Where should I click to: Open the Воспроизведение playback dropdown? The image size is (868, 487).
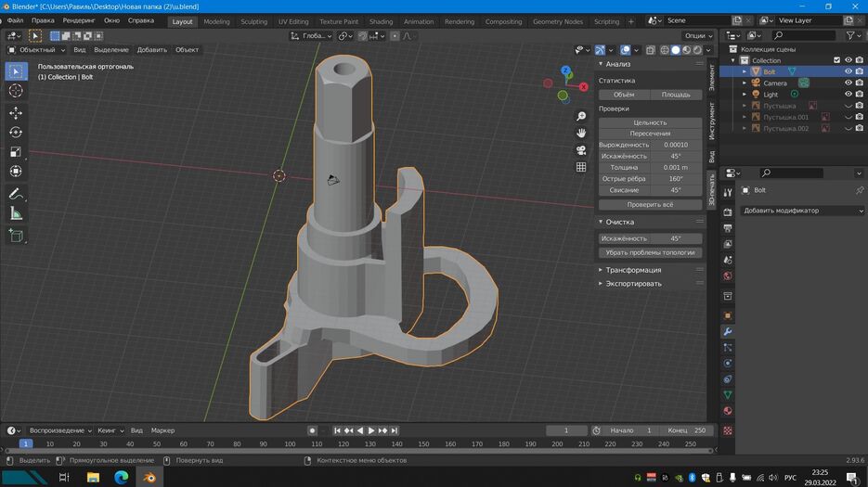(x=60, y=430)
